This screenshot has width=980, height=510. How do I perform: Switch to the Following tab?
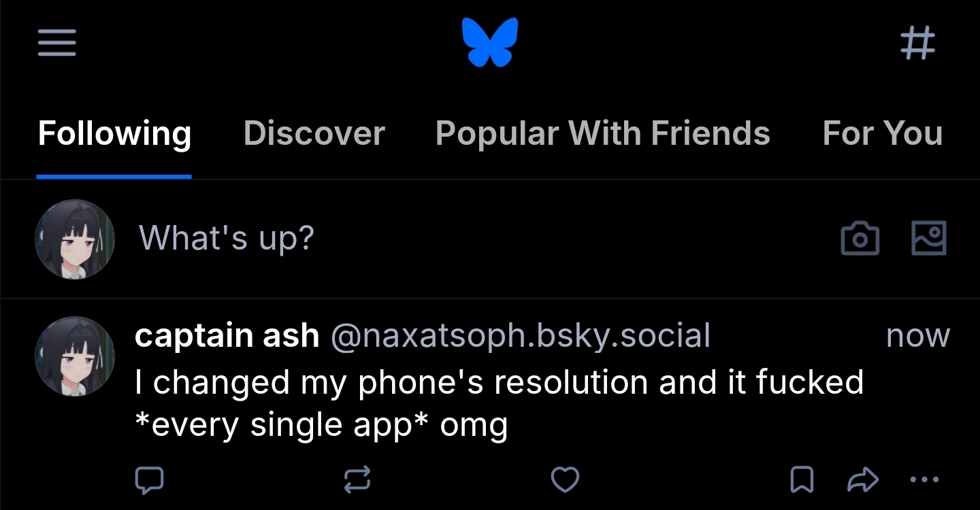pos(114,133)
